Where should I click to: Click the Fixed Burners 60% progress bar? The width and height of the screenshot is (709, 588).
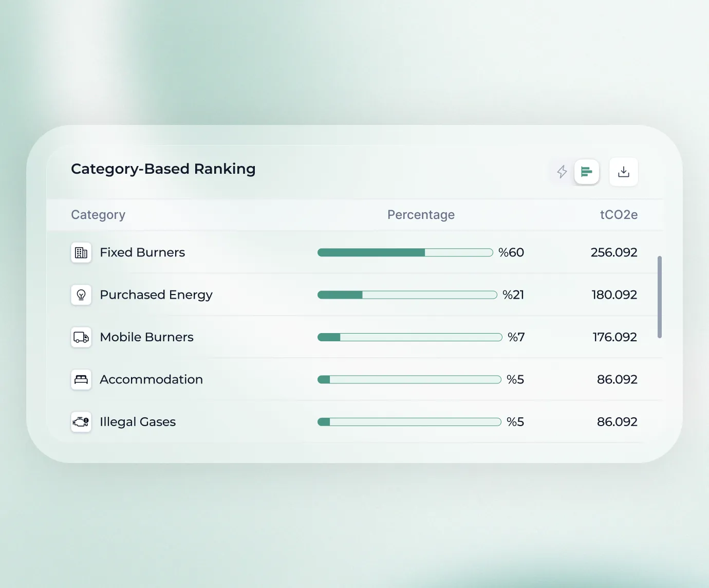405,252
